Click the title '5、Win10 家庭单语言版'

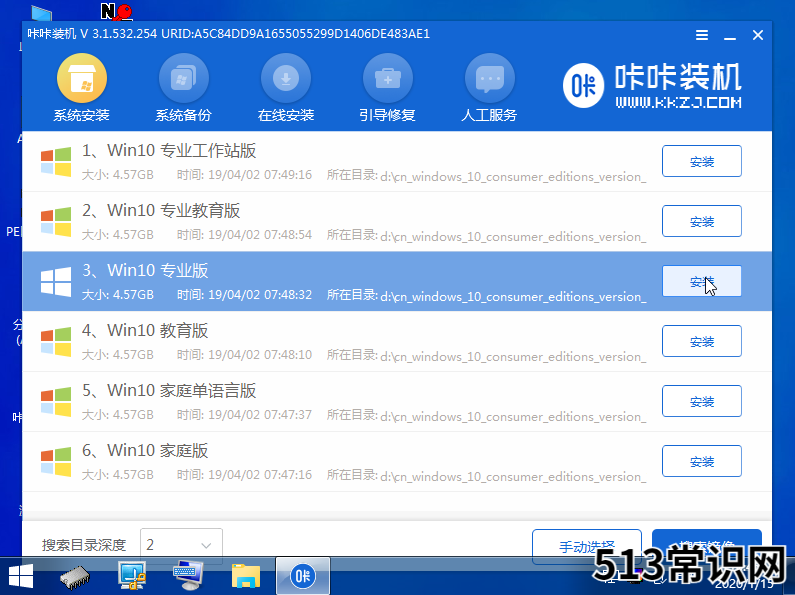tap(169, 390)
